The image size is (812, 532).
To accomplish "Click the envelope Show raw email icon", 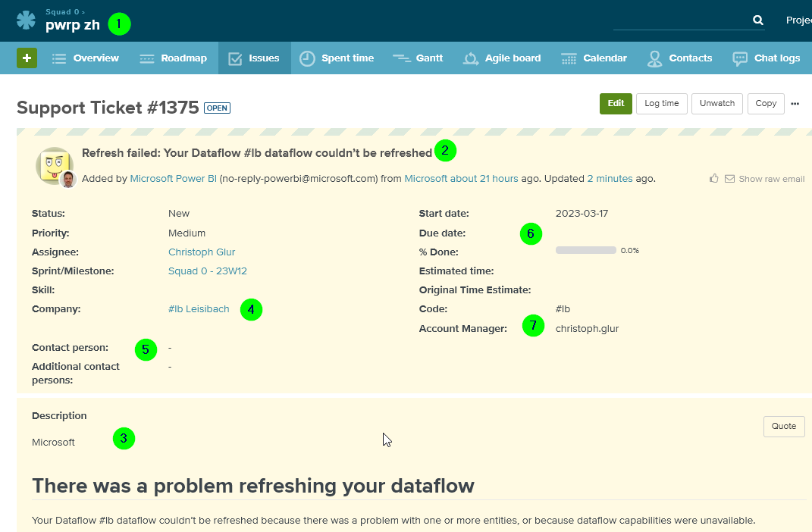I will point(729,179).
